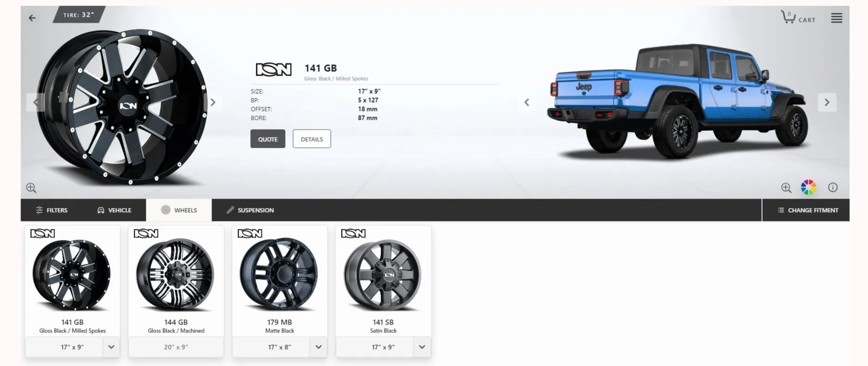868x366 pixels.
Task: Click the 141 GB heading in details panel
Action: tap(321, 69)
